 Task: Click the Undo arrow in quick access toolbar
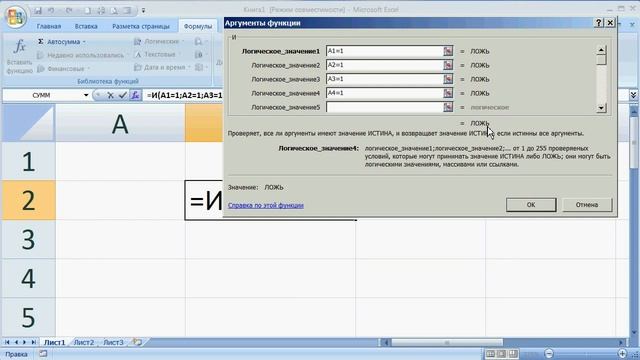[51, 10]
